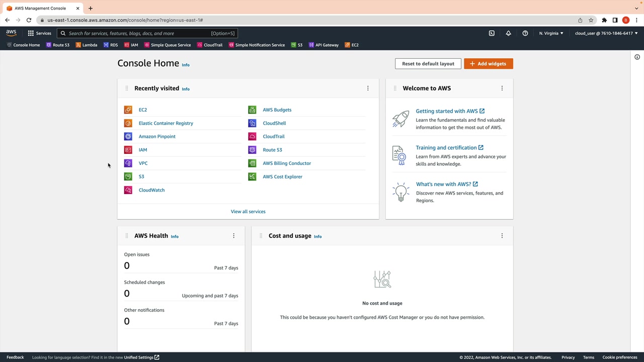Click the Reset to default layout button
644x362 pixels.
(428, 64)
